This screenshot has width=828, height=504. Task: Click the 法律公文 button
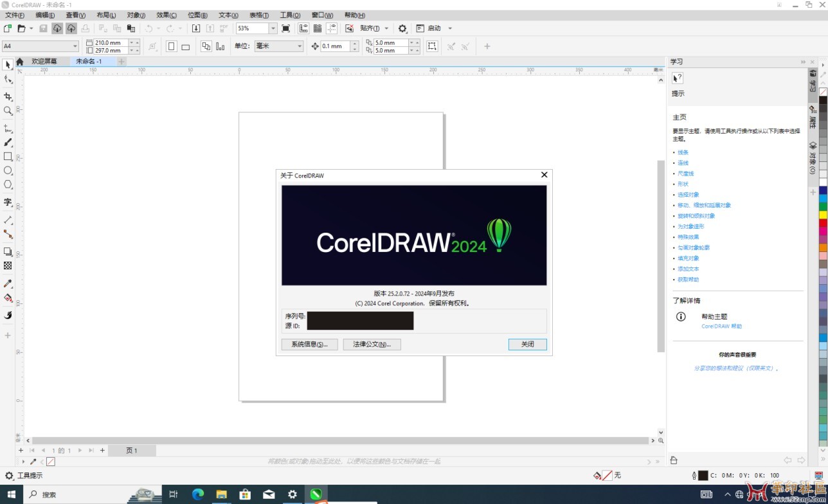coord(372,345)
